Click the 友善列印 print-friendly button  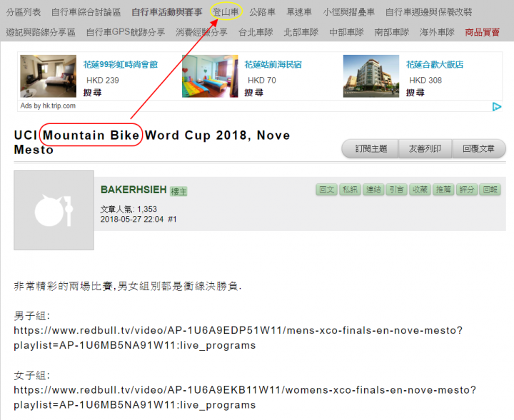point(425,149)
